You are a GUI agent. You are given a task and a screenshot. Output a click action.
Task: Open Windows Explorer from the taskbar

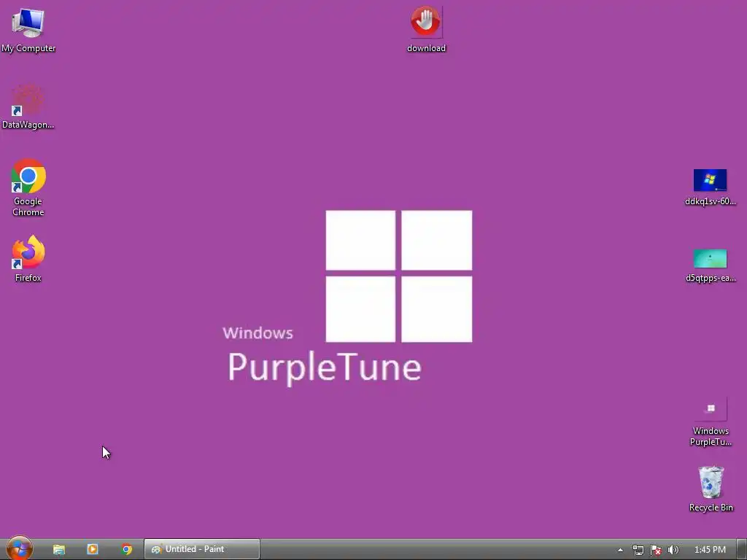tap(59, 550)
